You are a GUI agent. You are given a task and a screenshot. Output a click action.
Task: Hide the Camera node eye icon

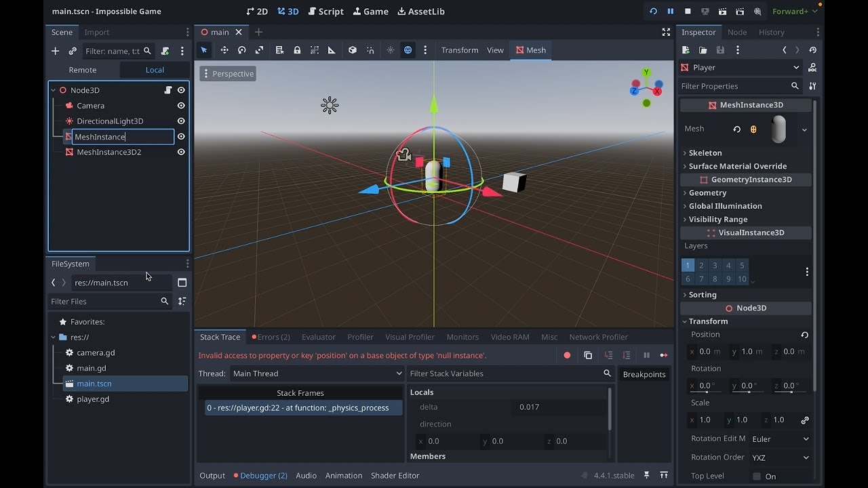181,106
